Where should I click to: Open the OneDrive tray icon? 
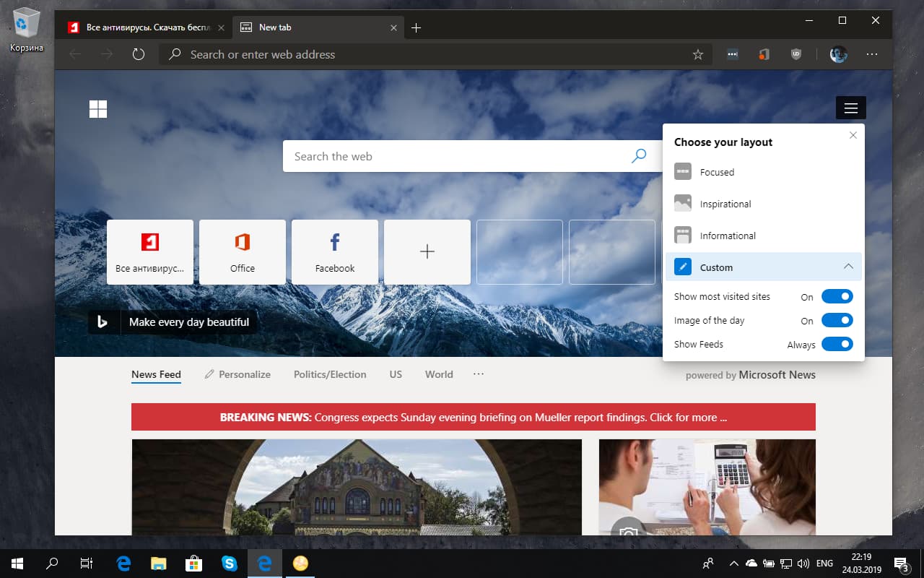point(751,564)
